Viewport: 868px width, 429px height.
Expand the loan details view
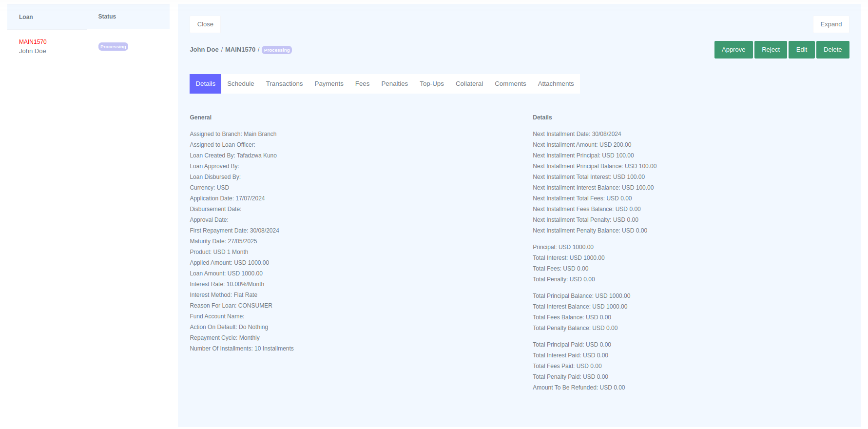pyautogui.click(x=830, y=24)
